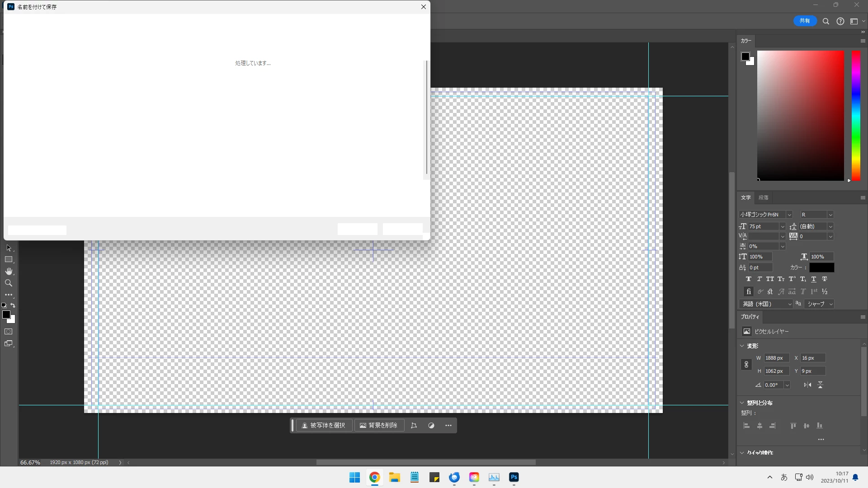Click flip vertical icon in Properties
Screen dimensions: 868x488
coord(820,385)
